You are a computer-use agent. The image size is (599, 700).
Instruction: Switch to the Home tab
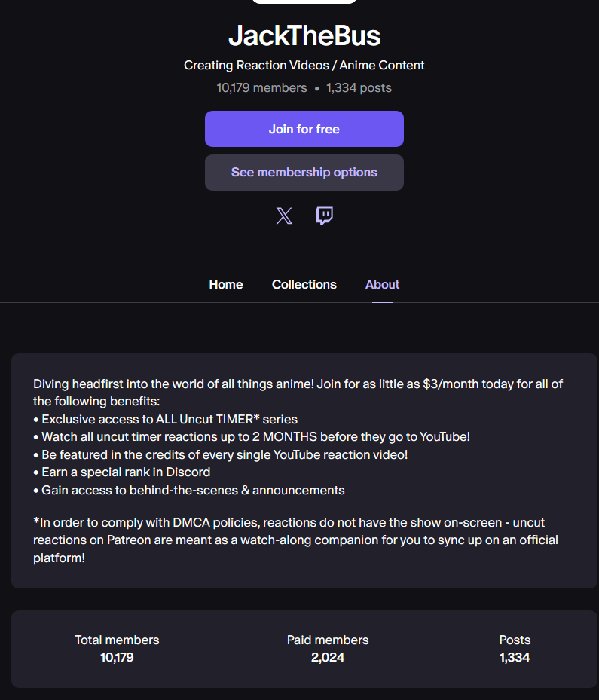pos(226,284)
